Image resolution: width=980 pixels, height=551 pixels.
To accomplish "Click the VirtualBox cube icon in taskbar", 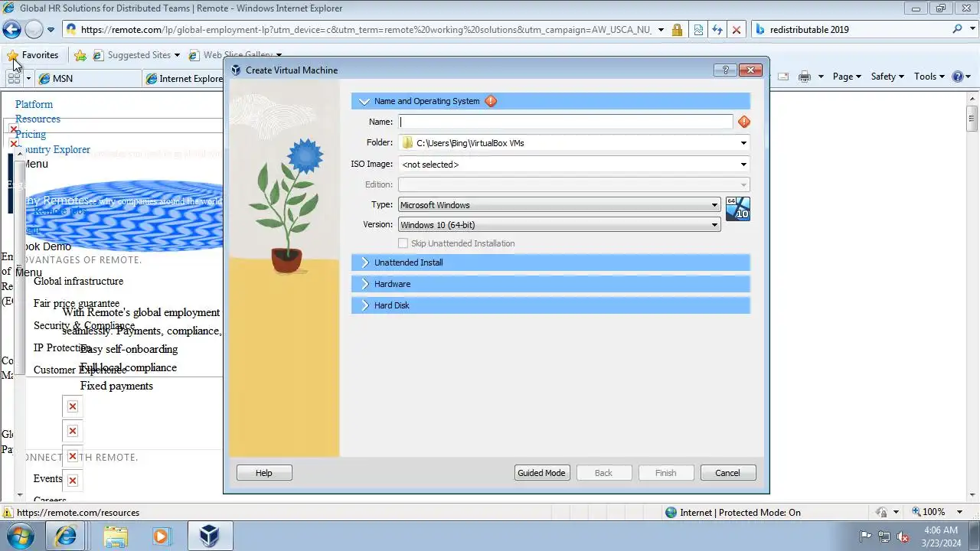I will (x=209, y=536).
